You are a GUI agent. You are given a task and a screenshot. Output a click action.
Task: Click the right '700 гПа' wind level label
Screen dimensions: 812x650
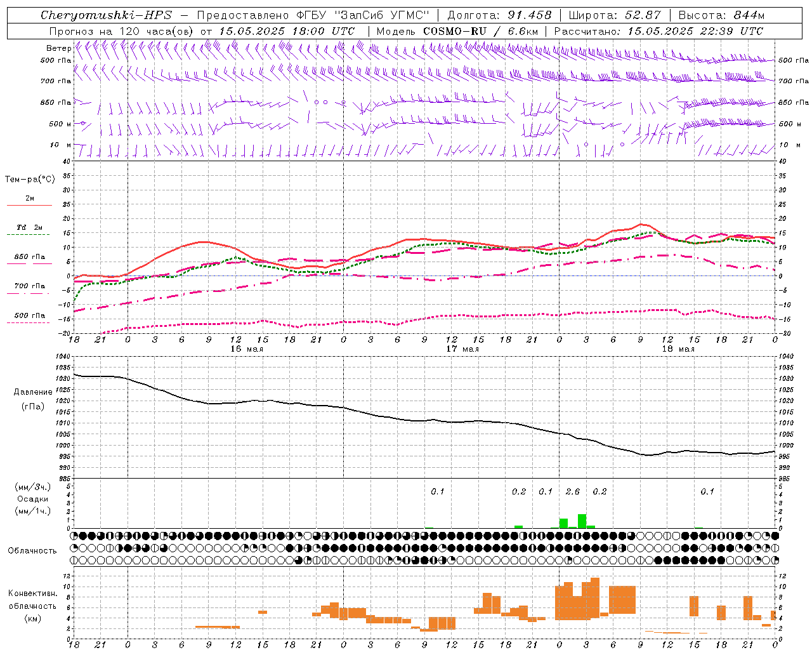pyautogui.click(x=794, y=81)
